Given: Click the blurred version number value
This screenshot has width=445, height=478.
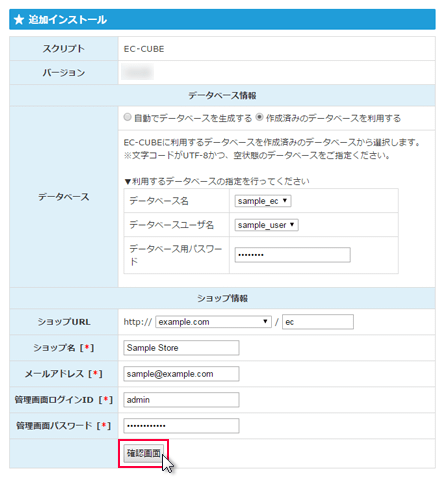Looking at the screenshot, I should tap(137, 72).
